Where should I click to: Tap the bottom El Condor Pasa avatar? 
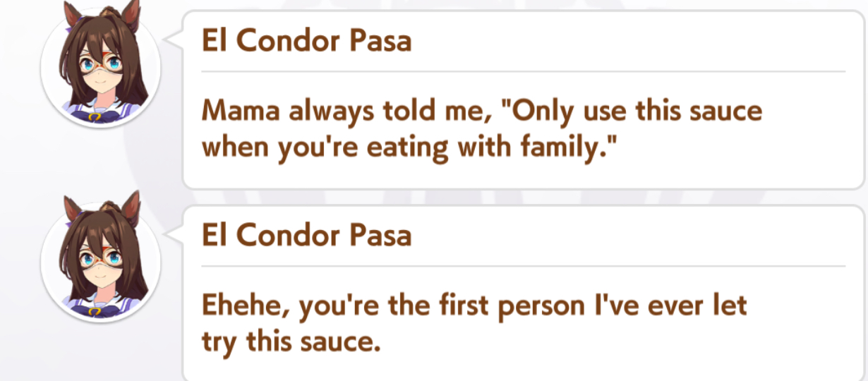tap(101, 262)
